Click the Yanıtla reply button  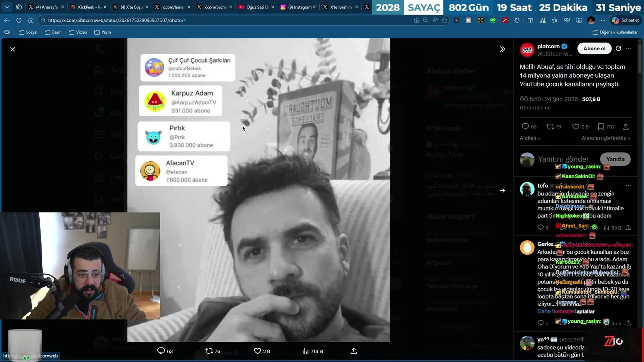point(615,159)
